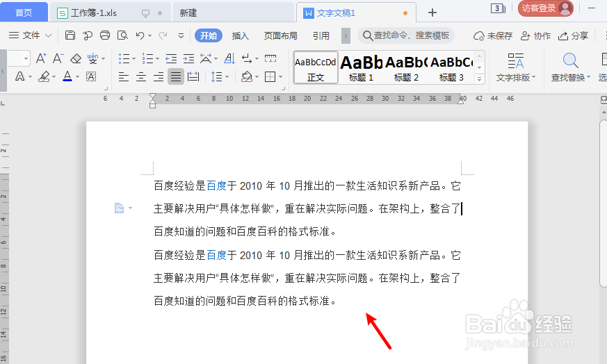
Task: Click font color A swatch
Action: 67,76
